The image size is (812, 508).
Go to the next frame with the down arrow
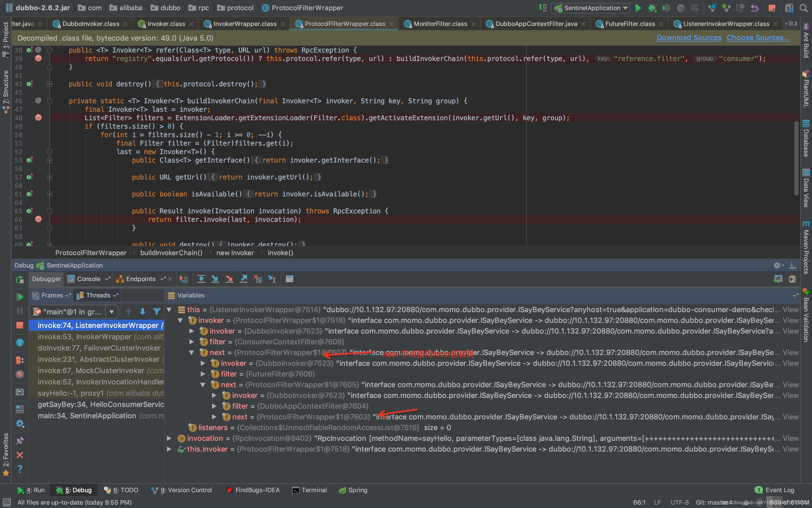click(143, 312)
